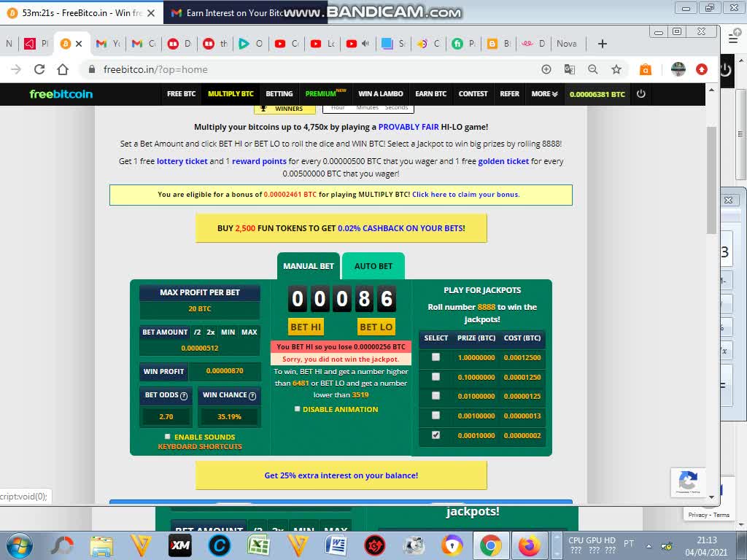Open MULTIPLY BTC menu item
The width and height of the screenshot is (747, 560).
coord(231,94)
